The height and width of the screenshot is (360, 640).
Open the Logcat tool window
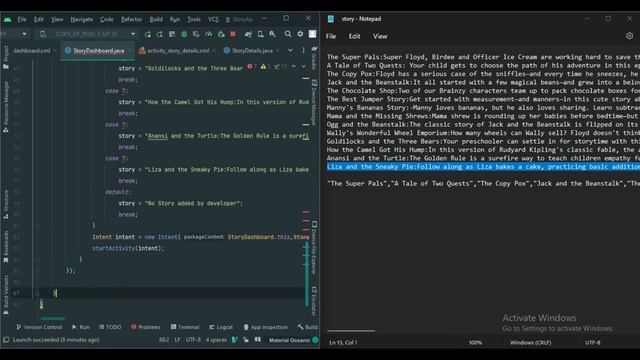click(221, 327)
